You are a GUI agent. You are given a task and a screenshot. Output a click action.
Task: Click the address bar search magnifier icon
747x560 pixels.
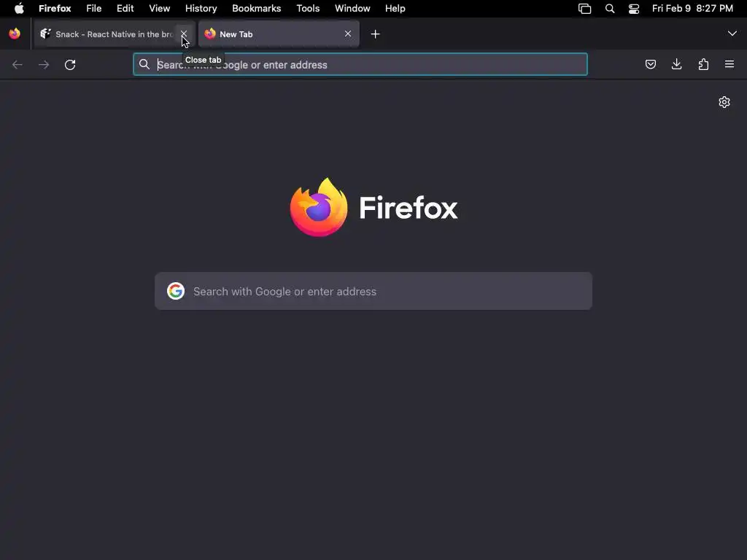pyautogui.click(x=144, y=64)
